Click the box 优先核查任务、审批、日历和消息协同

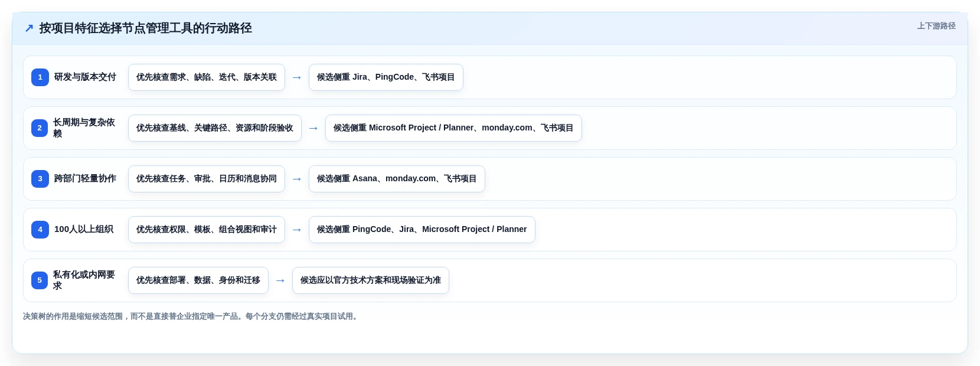click(207, 179)
